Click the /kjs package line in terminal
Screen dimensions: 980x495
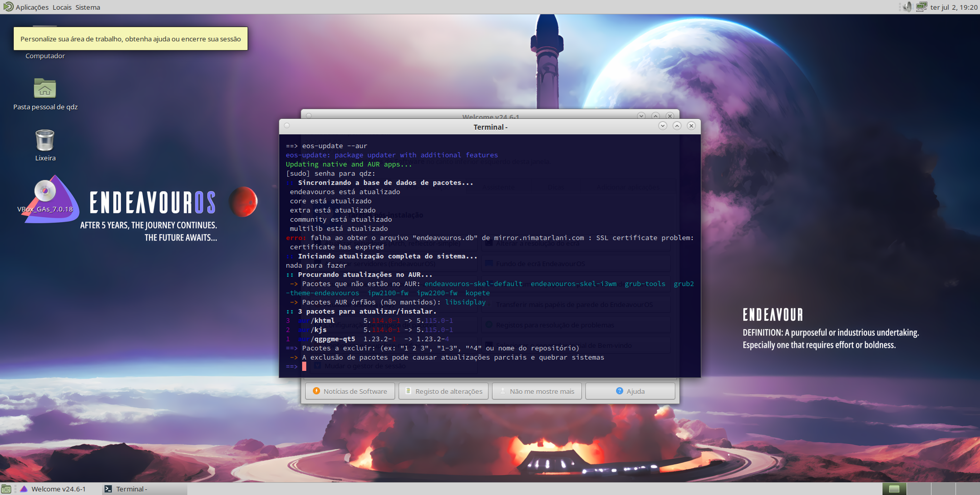[x=370, y=330]
